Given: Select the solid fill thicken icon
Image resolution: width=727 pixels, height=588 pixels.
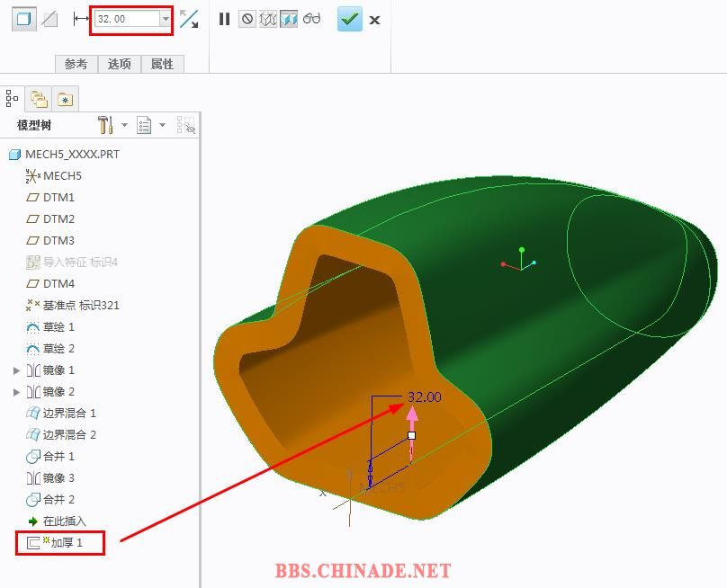Looking at the screenshot, I should (x=24, y=19).
